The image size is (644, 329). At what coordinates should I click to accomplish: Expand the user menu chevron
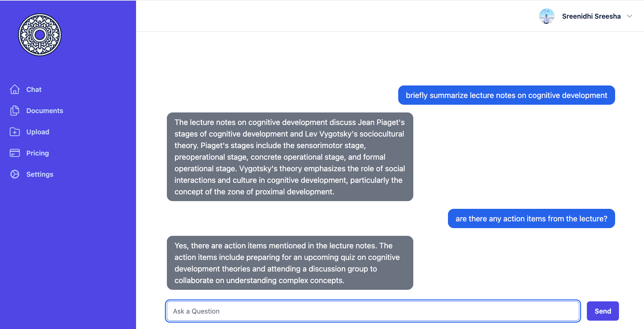click(x=630, y=16)
